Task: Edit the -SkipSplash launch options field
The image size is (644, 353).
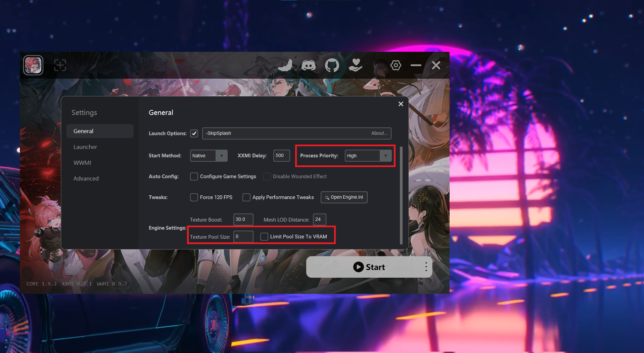Action: coord(285,133)
